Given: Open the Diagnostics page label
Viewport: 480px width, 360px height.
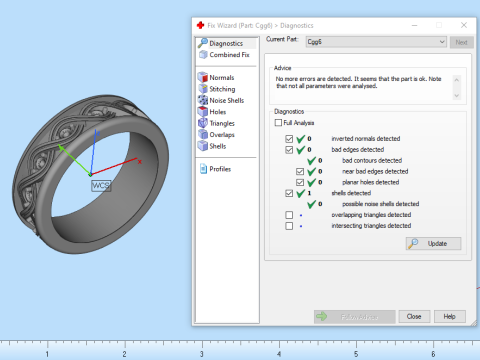Looking at the screenshot, I should (226, 43).
